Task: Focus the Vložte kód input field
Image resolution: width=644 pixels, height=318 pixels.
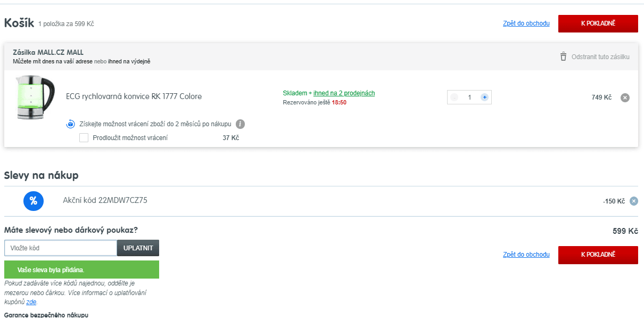Action: (x=61, y=248)
